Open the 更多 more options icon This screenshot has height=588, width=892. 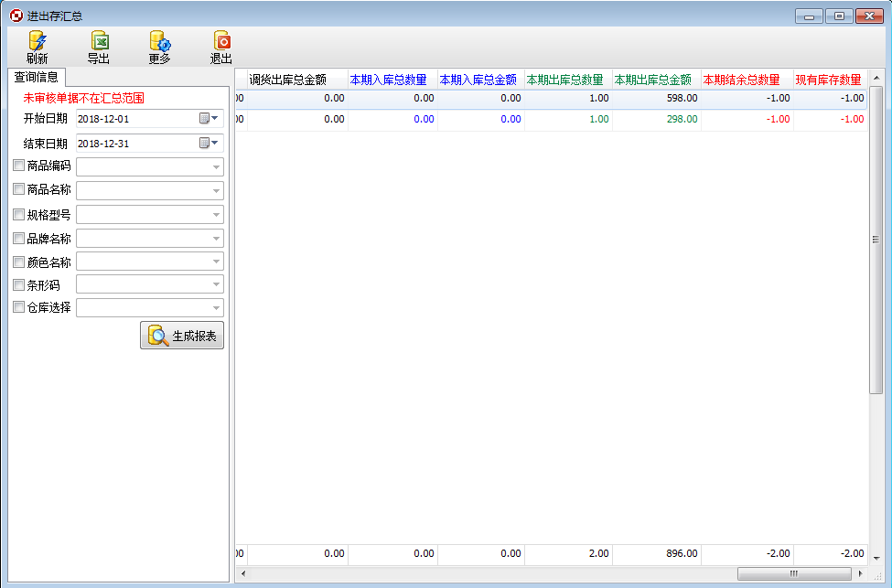point(160,41)
